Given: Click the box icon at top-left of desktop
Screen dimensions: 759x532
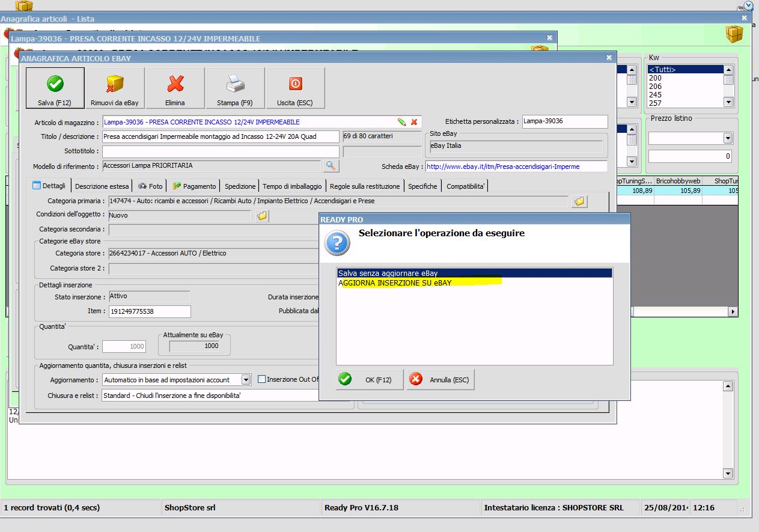Looking at the screenshot, I should tap(24, 6).
